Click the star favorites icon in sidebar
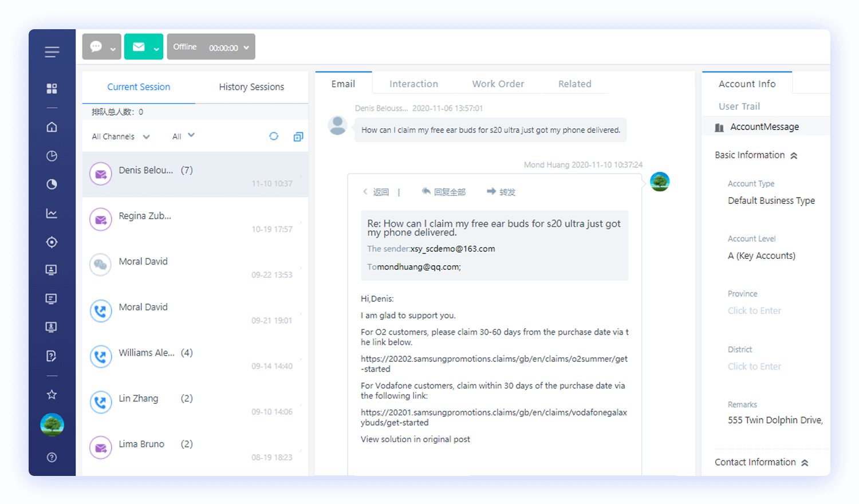 (52, 395)
